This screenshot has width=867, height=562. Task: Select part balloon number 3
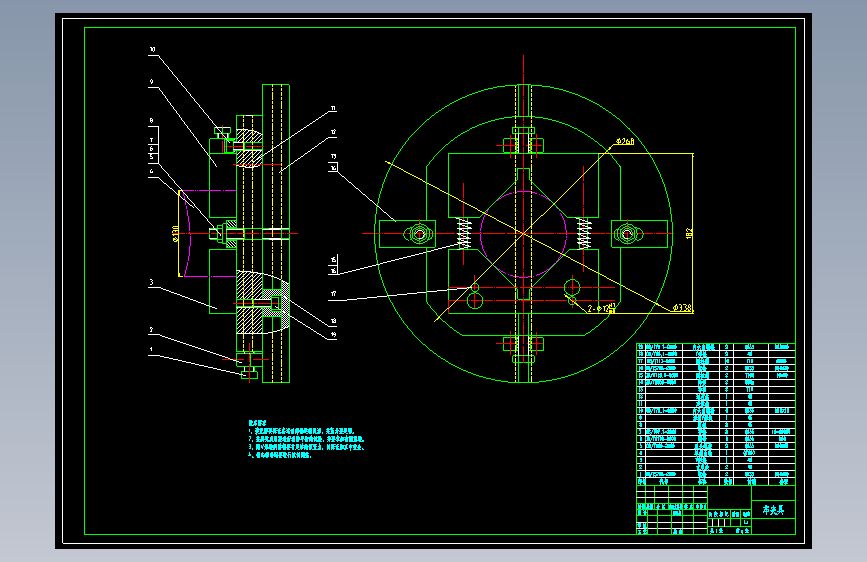[x=151, y=282]
